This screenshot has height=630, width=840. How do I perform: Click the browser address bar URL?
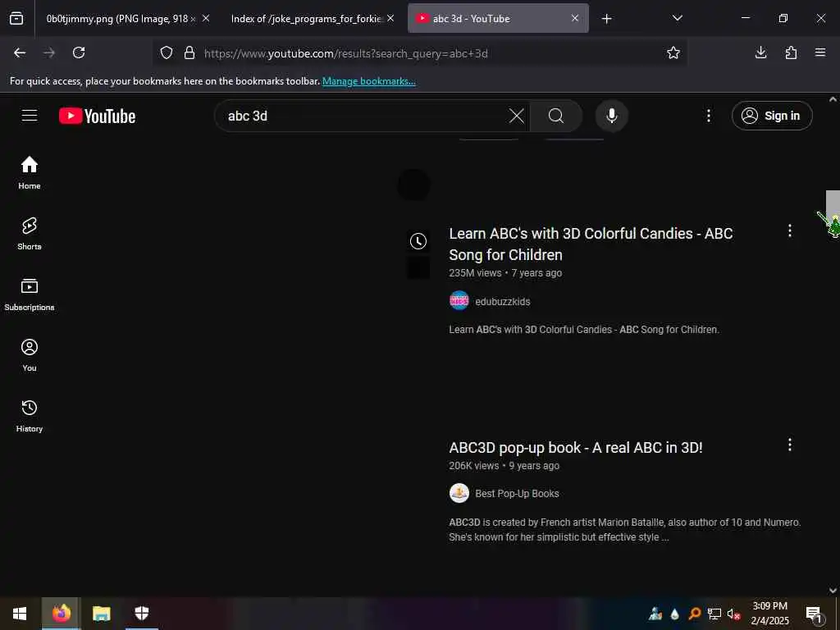pyautogui.click(x=346, y=53)
